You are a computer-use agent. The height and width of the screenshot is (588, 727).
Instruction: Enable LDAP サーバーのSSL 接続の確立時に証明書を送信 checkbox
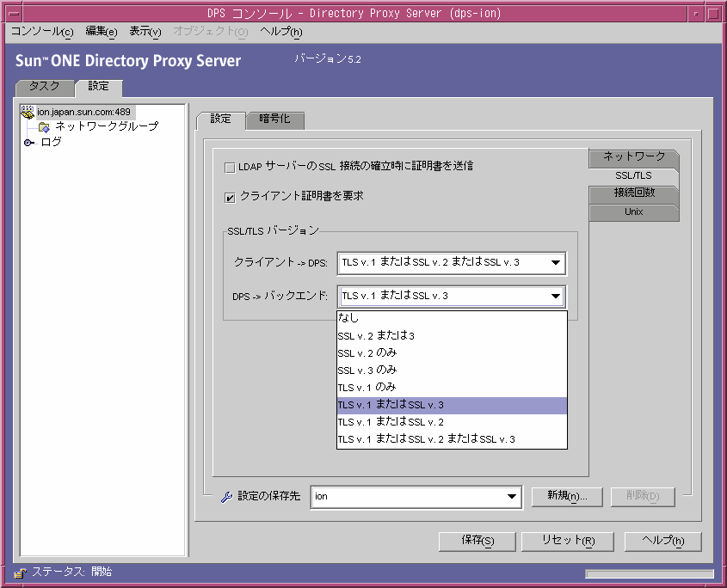[x=230, y=168]
